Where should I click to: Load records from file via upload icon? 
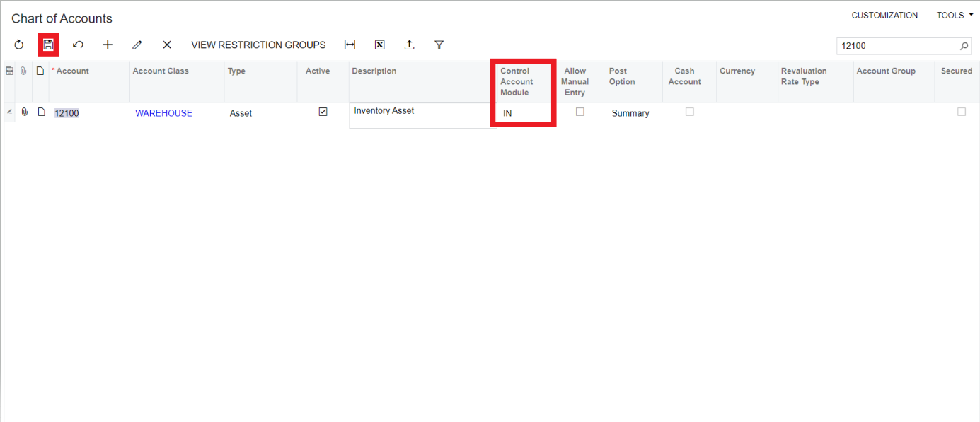click(409, 45)
